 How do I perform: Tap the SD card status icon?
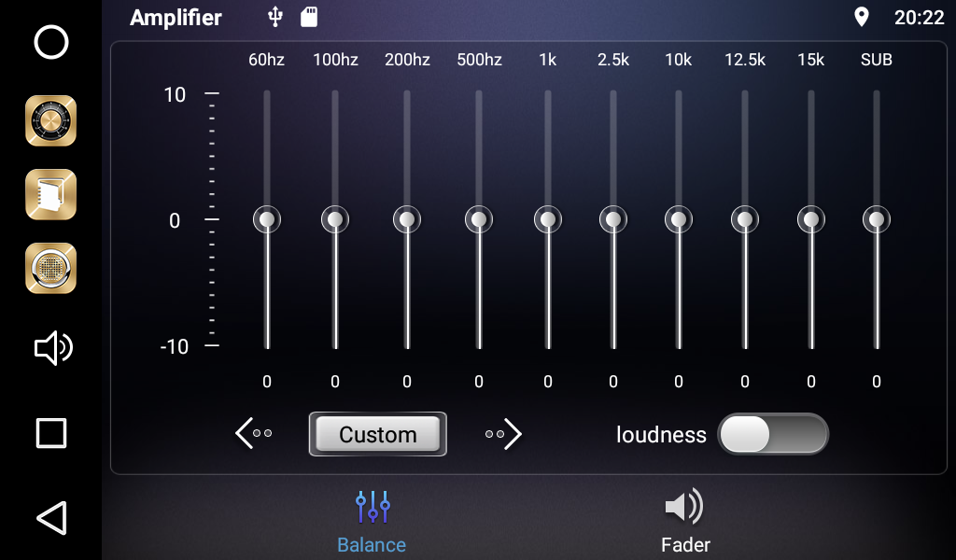point(309,17)
